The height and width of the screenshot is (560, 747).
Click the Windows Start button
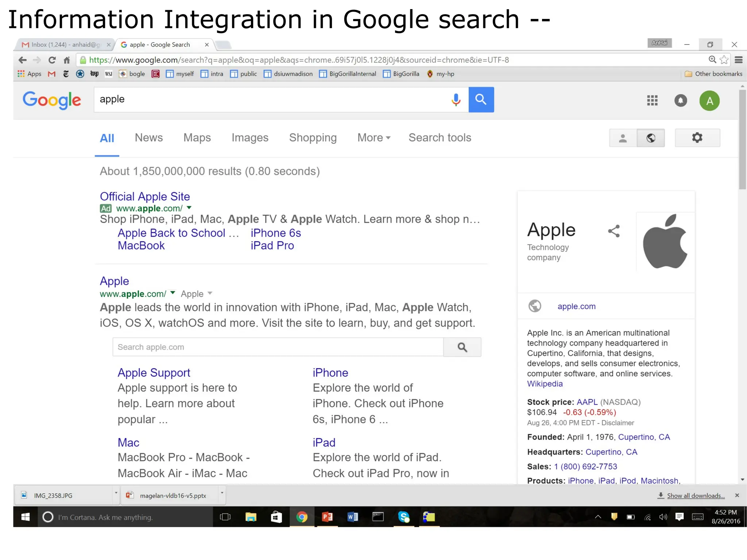25,517
